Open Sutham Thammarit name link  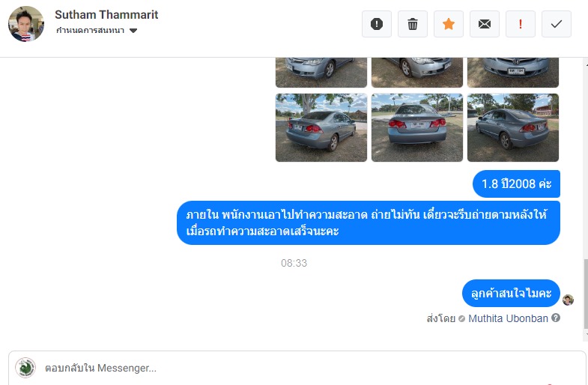106,15
